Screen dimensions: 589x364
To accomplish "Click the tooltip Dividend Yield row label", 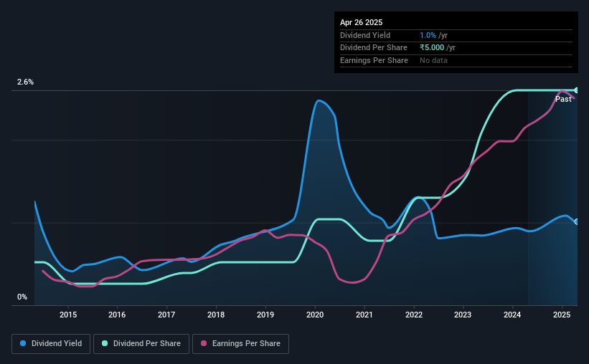I will pyautogui.click(x=365, y=35).
